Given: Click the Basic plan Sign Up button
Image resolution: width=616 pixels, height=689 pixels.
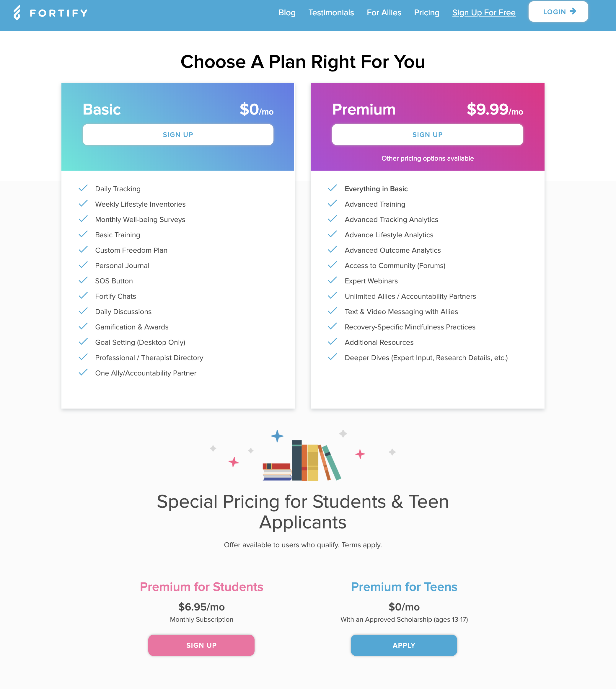Looking at the screenshot, I should point(178,135).
